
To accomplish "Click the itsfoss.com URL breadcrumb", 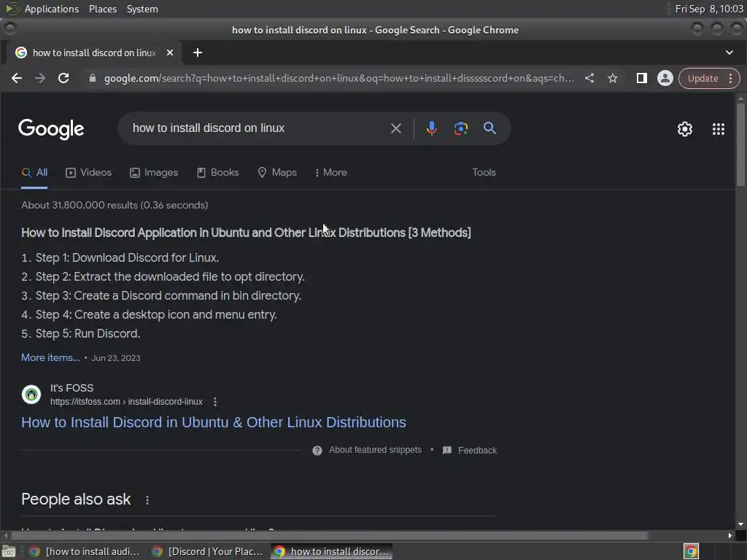I will [126, 402].
